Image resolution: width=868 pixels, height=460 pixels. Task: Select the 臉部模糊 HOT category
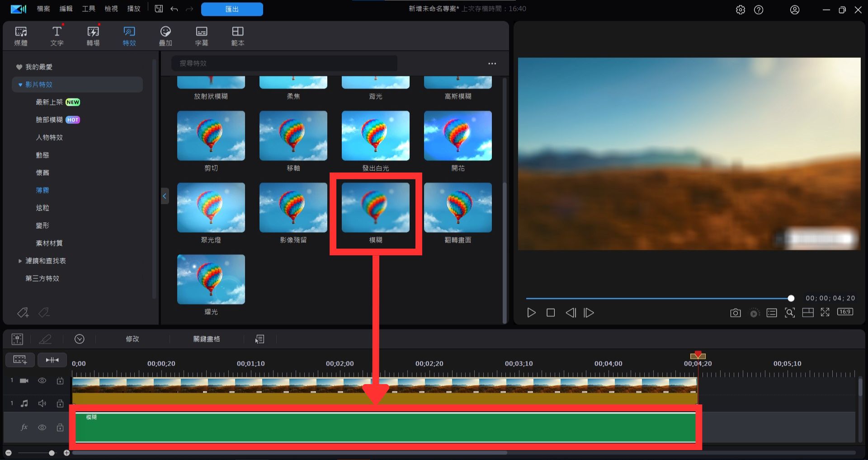(58, 120)
